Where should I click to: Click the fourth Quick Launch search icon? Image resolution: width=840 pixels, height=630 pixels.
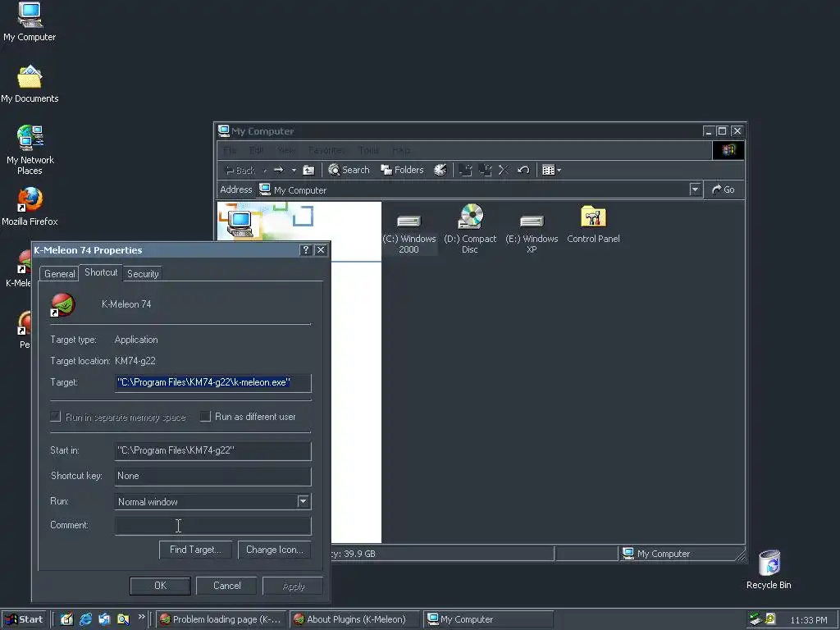(123, 619)
